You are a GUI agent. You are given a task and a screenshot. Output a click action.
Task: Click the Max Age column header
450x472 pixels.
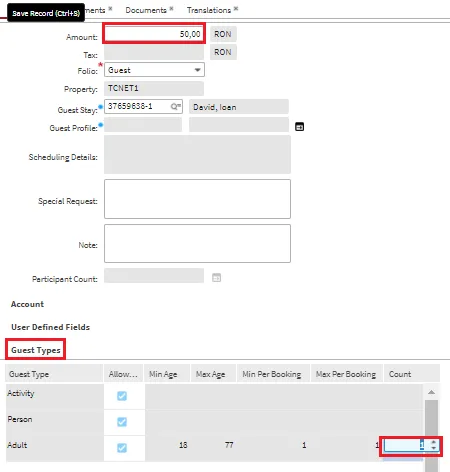[213, 374]
